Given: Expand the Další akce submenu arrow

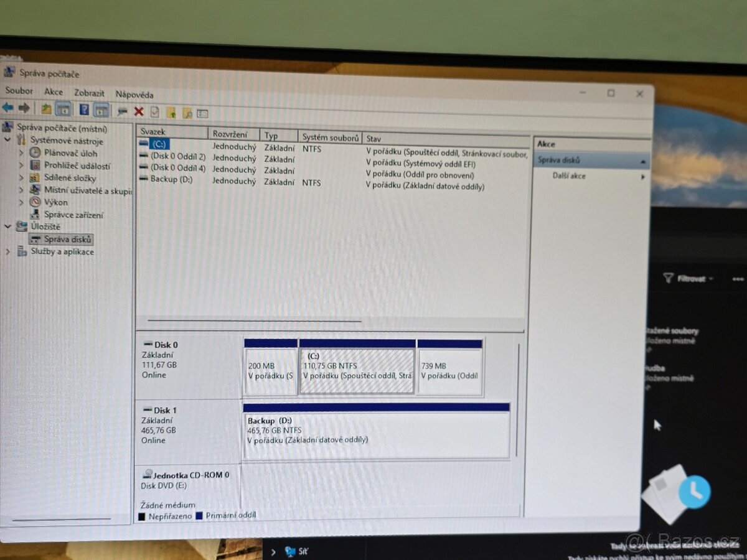Looking at the screenshot, I should pos(643,177).
